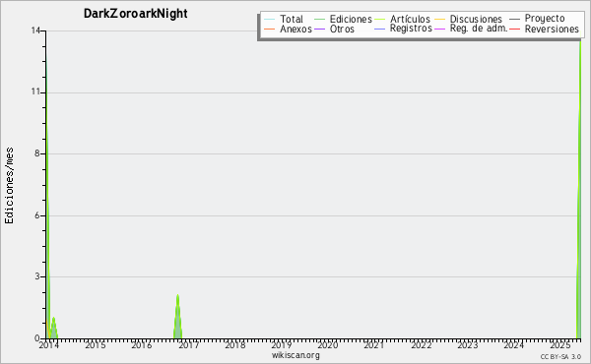Click the Reversiones red line swatch
This screenshot has height=364, width=591.
tap(514, 29)
